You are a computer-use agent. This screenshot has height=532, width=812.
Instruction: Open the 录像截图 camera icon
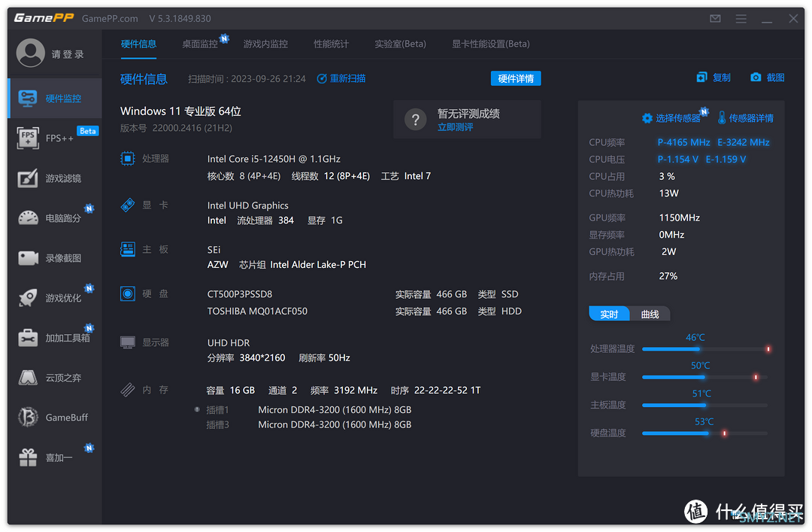click(28, 257)
